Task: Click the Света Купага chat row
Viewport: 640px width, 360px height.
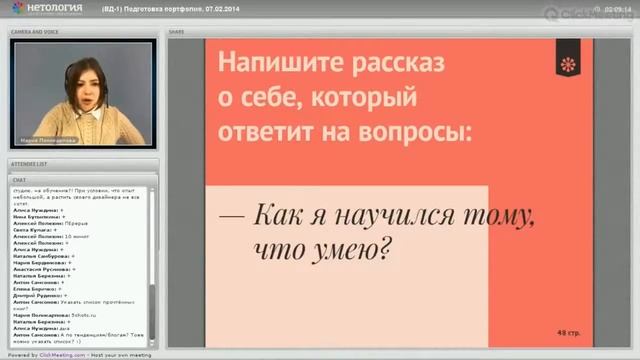Action: click(35, 230)
